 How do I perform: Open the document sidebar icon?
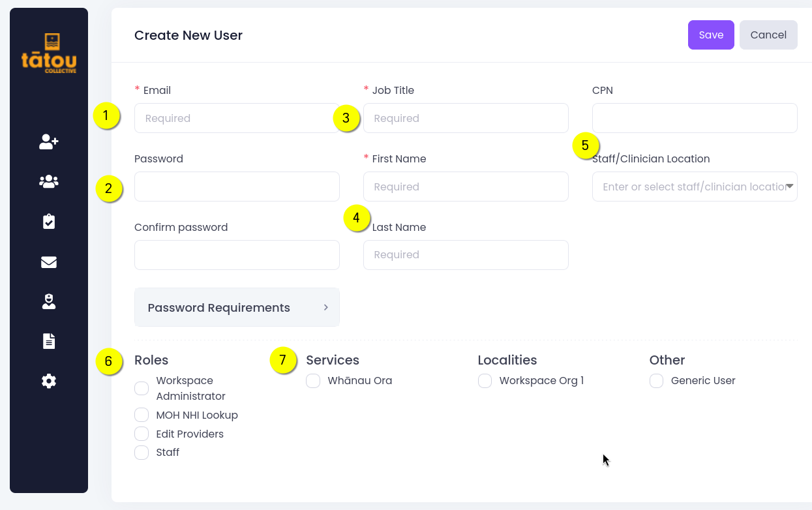pos(49,341)
